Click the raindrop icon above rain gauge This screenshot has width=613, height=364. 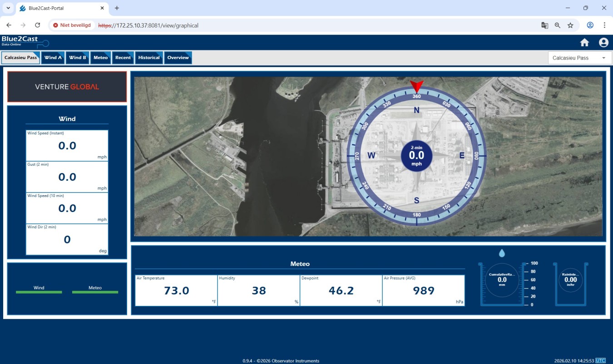pyautogui.click(x=502, y=253)
